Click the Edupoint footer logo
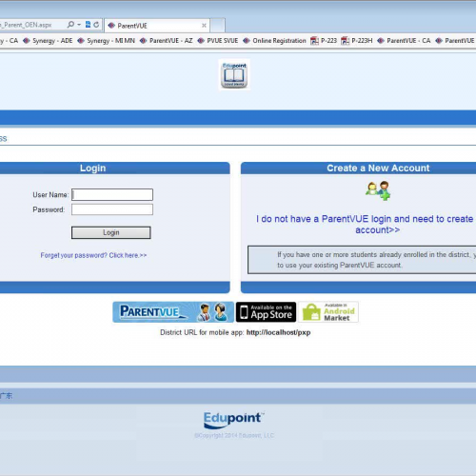The image size is (476, 476). pyautogui.click(x=233, y=420)
